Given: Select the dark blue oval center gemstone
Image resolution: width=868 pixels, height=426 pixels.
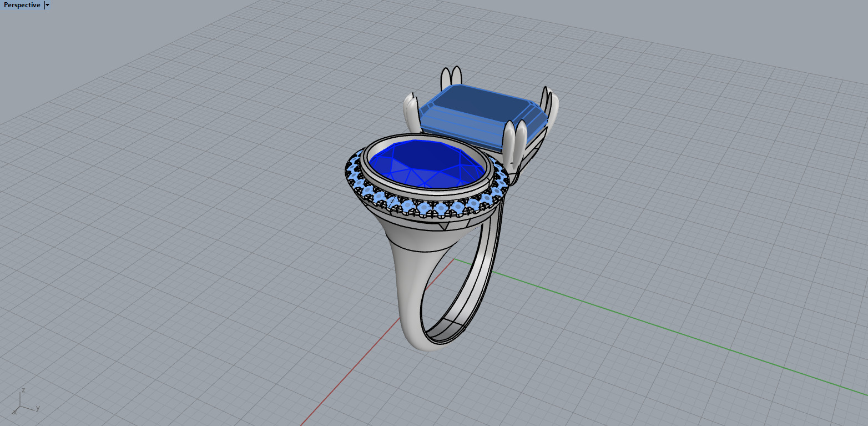Looking at the screenshot, I should (x=426, y=166).
